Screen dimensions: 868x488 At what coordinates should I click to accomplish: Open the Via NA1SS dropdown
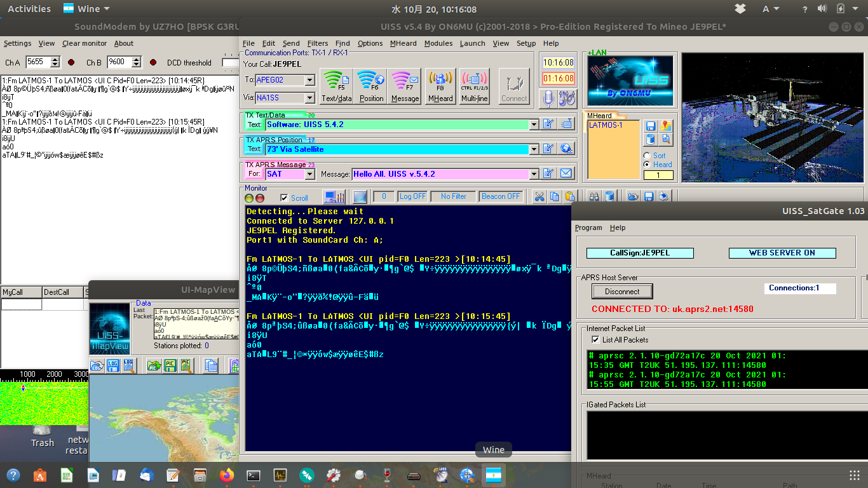coord(309,98)
